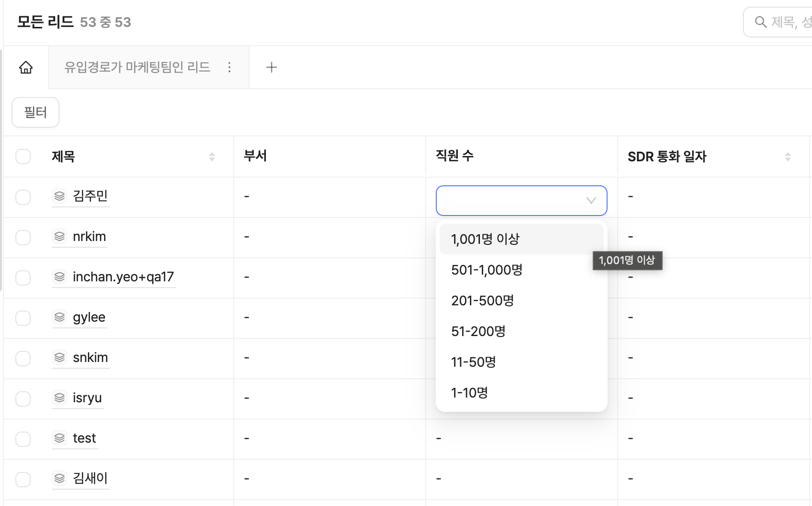Check the row for nrkim
Viewport: 812px width, 506px height.
click(x=23, y=237)
